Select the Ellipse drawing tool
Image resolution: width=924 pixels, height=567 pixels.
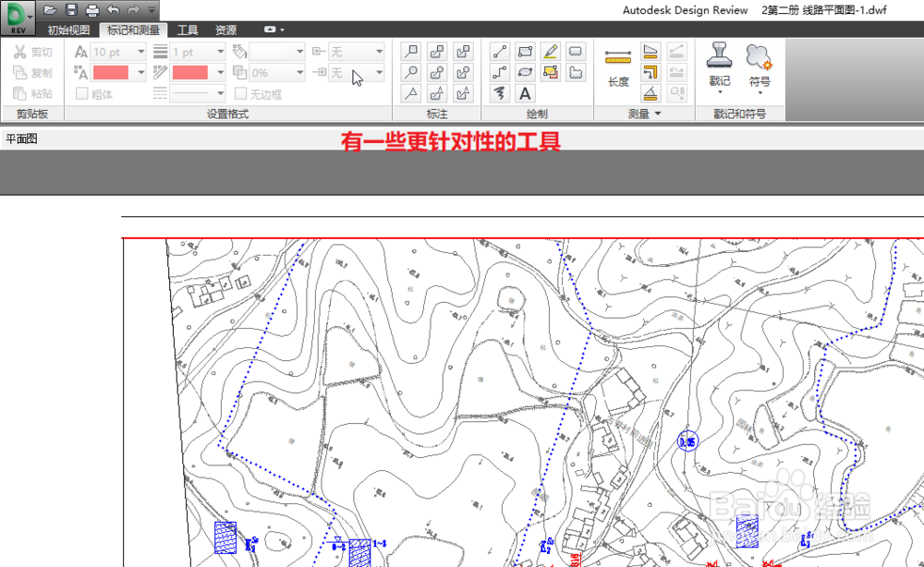(x=525, y=72)
